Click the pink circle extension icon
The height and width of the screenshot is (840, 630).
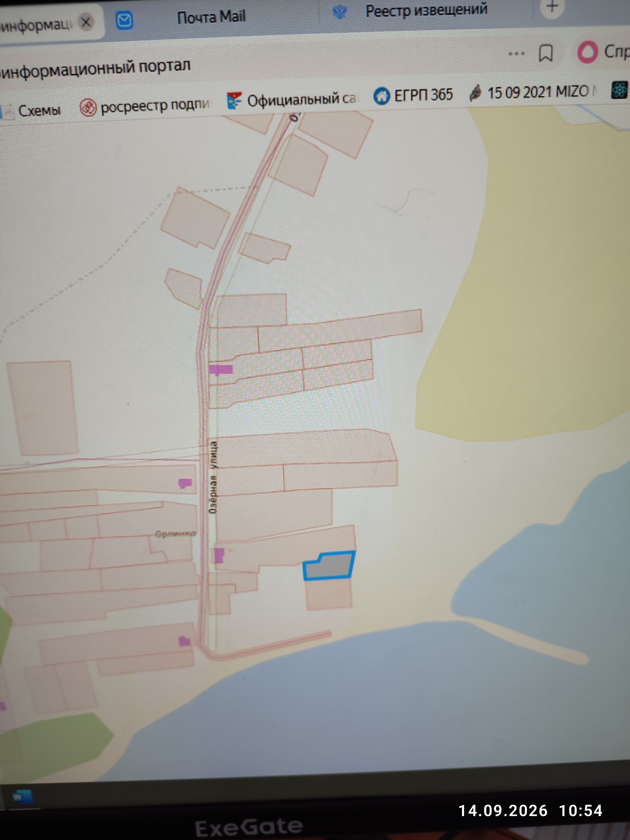coord(587,52)
